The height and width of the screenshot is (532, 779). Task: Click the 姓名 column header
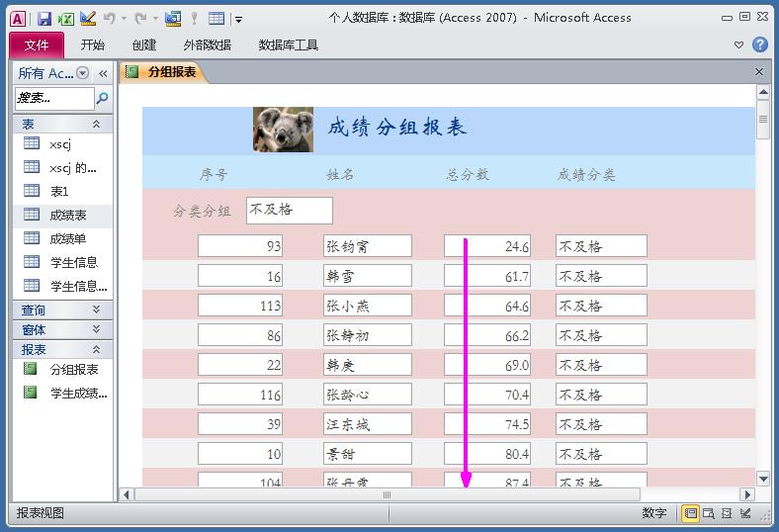340,174
